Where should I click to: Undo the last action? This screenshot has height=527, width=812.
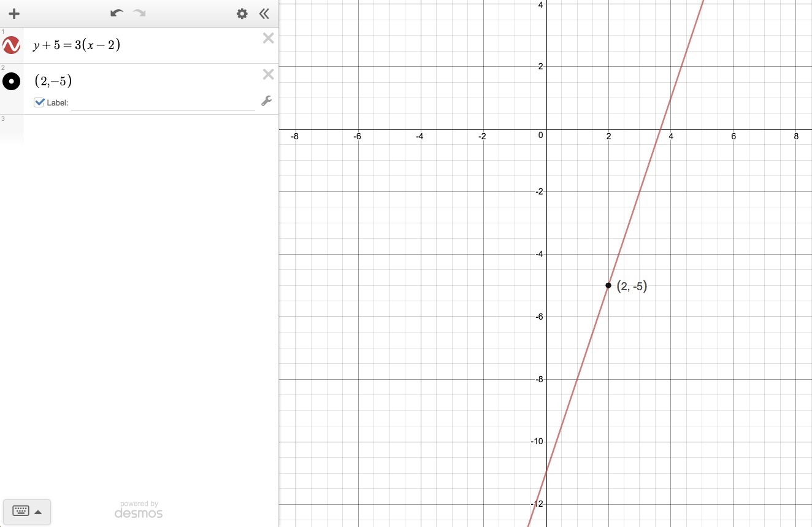117,13
